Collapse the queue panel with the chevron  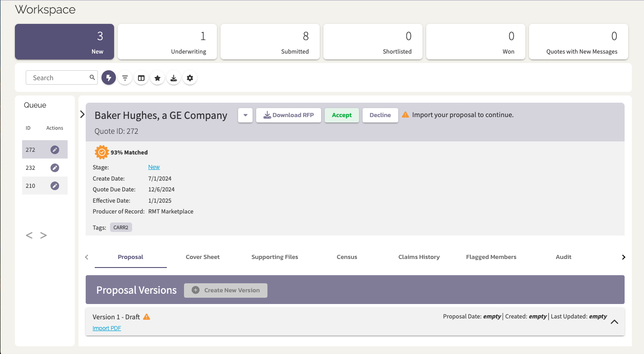pos(82,114)
